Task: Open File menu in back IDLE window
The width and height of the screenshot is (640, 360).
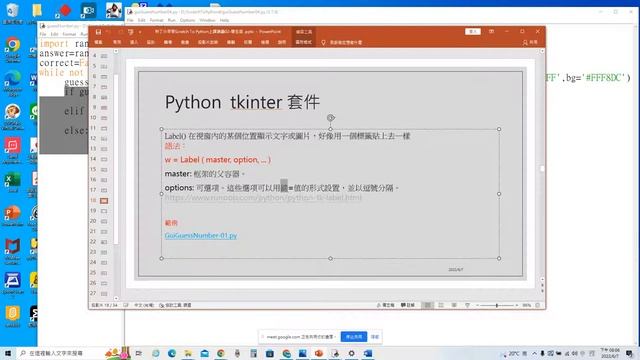Action: [x=130, y=20]
